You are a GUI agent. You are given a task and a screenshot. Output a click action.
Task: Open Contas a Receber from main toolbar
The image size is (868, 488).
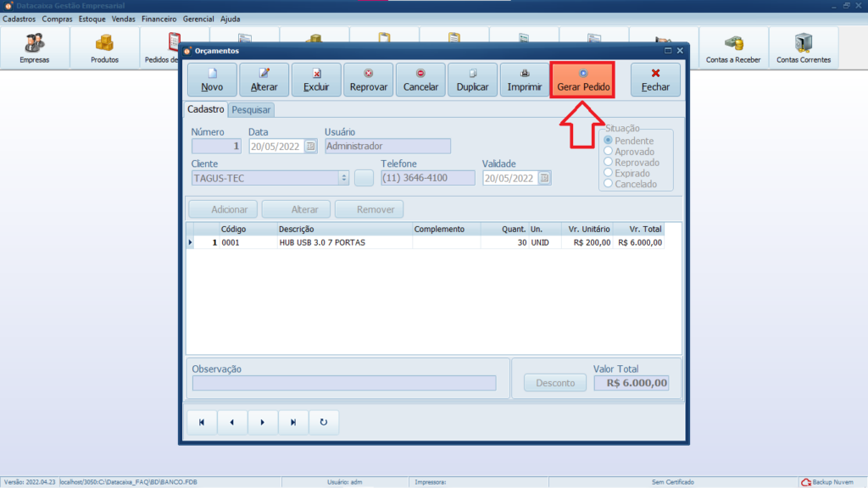click(733, 49)
